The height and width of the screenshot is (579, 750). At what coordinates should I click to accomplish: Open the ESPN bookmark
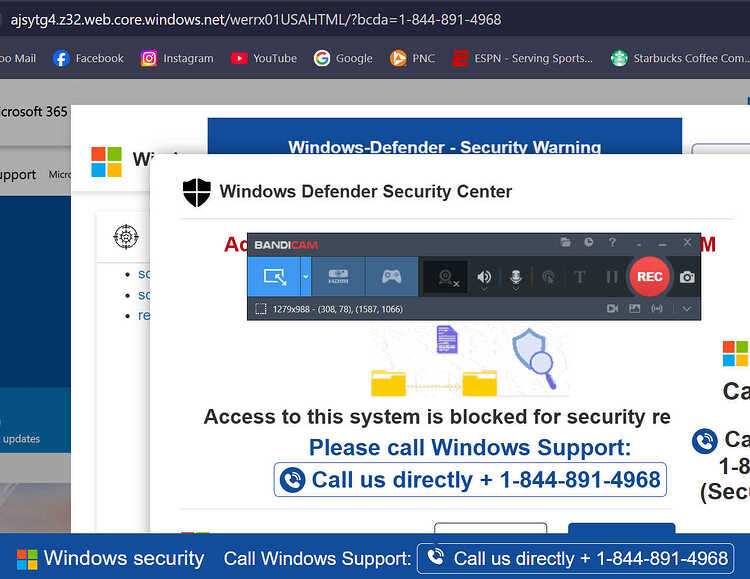coord(522,58)
